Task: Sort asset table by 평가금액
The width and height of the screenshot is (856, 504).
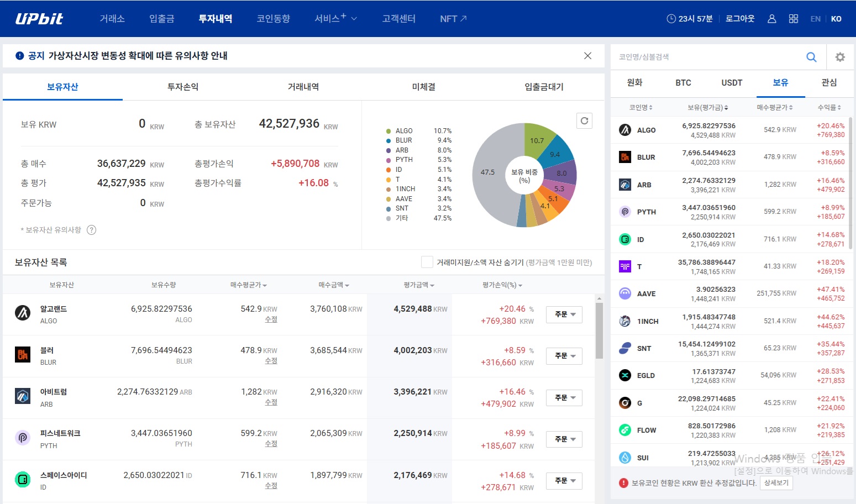Action: coord(419,285)
